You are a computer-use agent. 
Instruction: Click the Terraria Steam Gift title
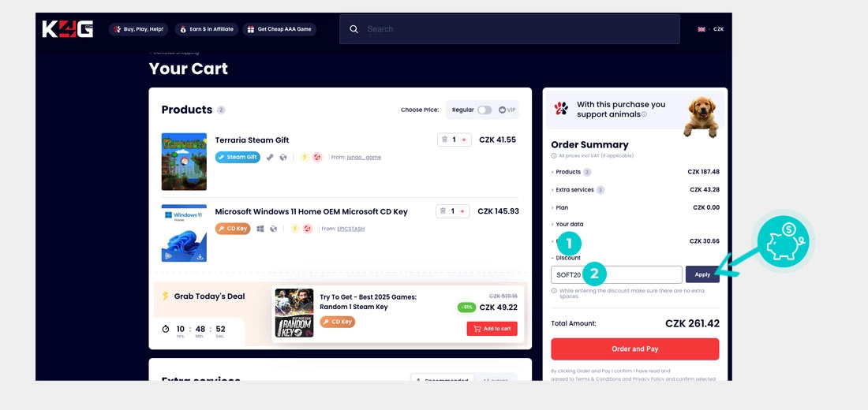coord(252,140)
